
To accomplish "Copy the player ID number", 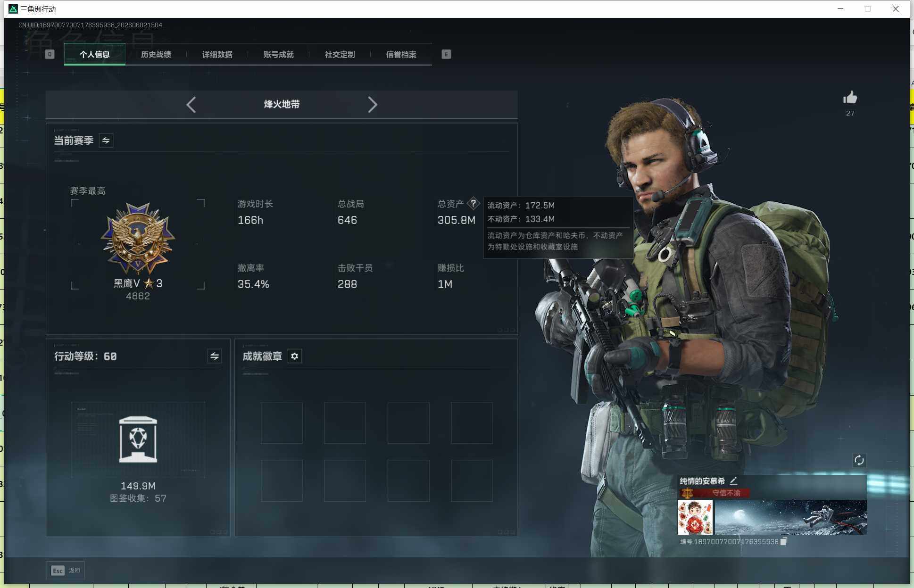I will [784, 541].
